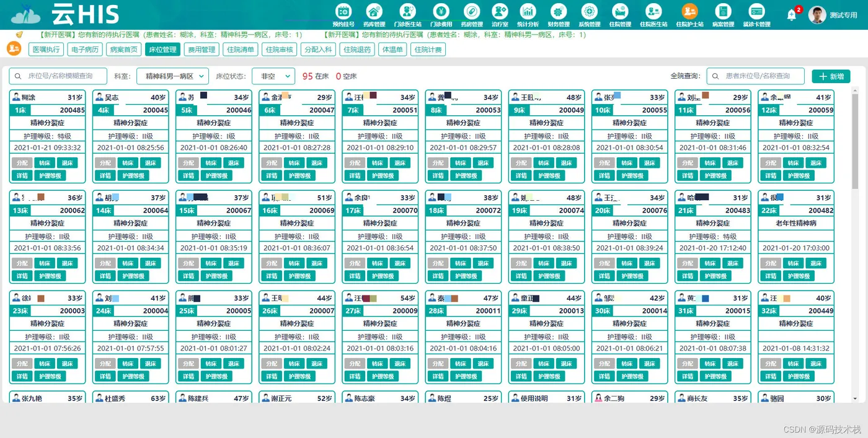Click the patient avatar icon of 陈志豪
868x438 pixels.
(348, 398)
